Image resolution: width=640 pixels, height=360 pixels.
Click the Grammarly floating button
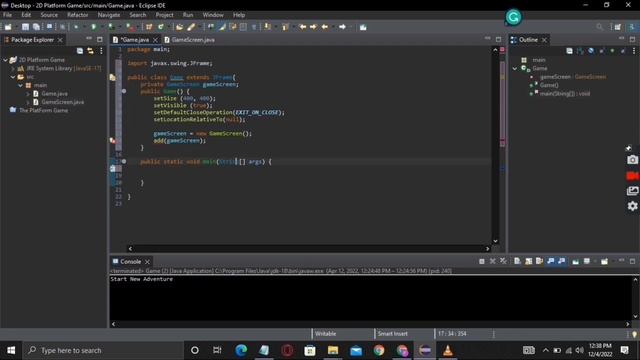(513, 17)
